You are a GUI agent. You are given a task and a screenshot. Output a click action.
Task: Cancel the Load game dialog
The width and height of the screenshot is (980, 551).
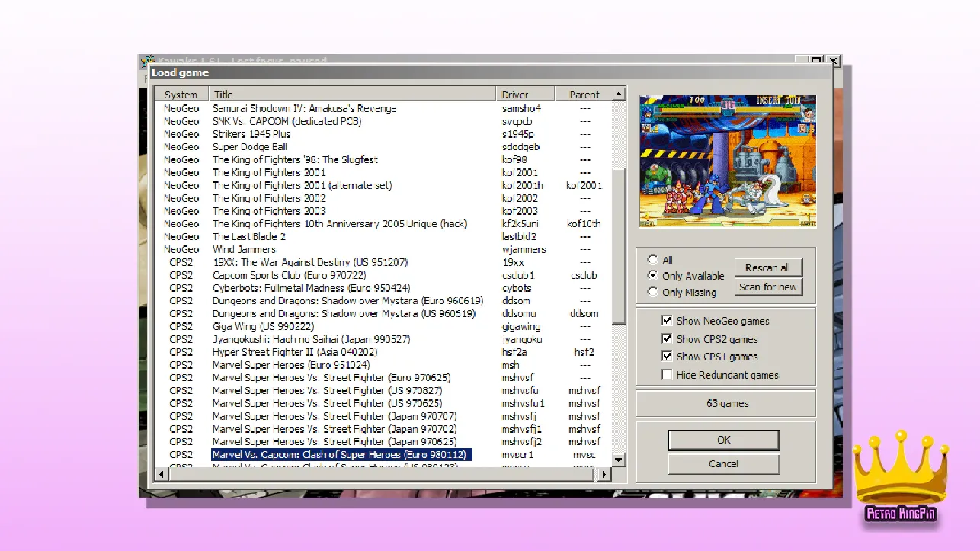click(723, 463)
